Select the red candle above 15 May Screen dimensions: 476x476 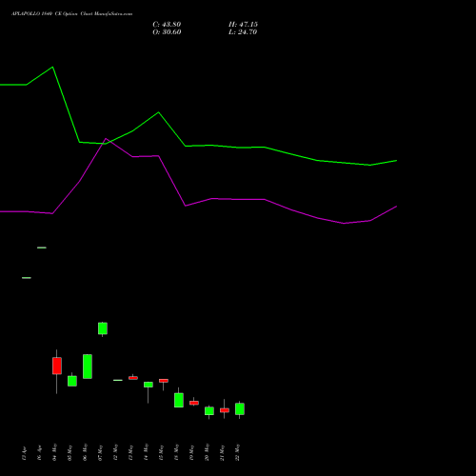point(164,381)
